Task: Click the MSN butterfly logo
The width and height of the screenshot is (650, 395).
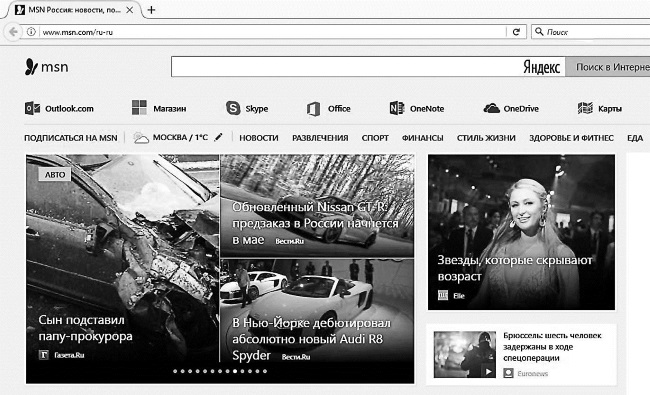Action: click(31, 67)
